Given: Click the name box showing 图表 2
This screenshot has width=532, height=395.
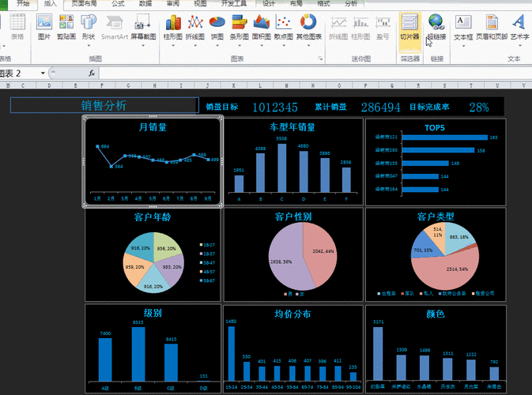Looking at the screenshot, I should point(20,73).
